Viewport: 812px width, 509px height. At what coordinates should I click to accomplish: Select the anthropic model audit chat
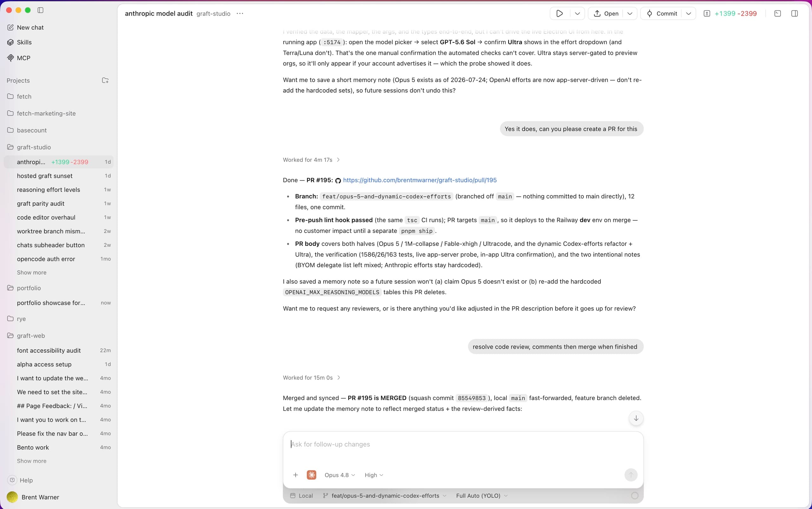coord(59,162)
